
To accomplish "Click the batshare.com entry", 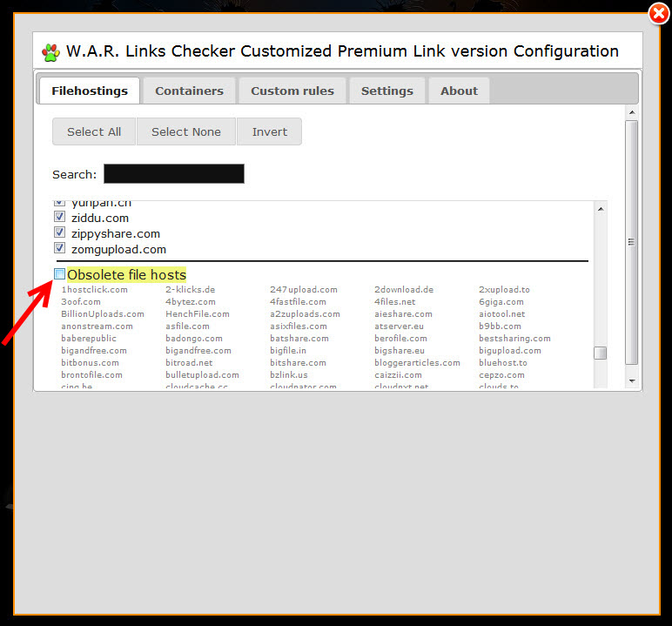I will pos(299,339).
